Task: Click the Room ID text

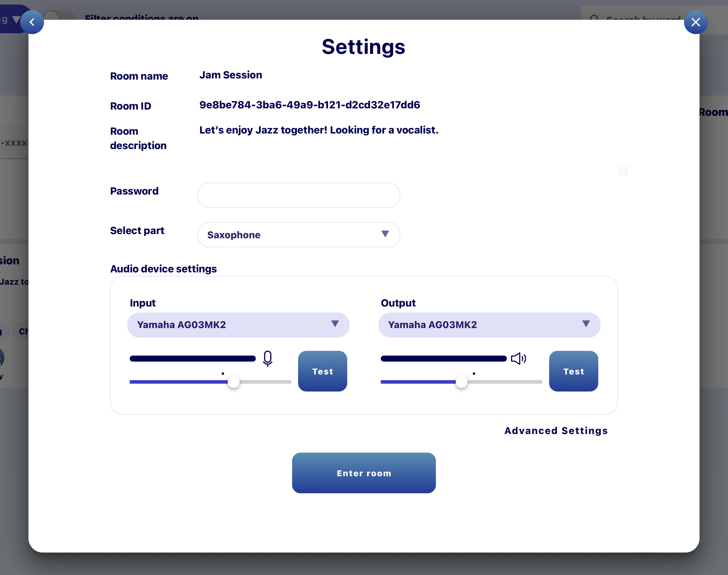Action: [309, 105]
